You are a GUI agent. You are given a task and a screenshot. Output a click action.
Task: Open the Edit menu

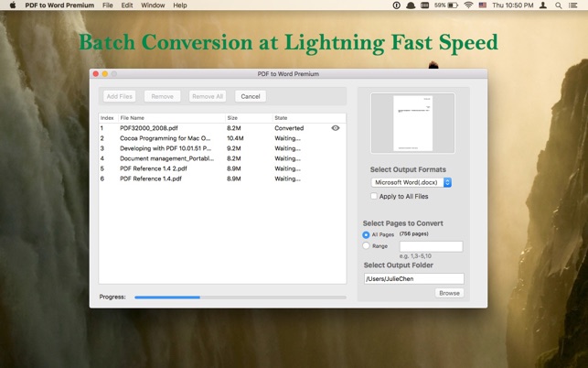click(x=127, y=5)
